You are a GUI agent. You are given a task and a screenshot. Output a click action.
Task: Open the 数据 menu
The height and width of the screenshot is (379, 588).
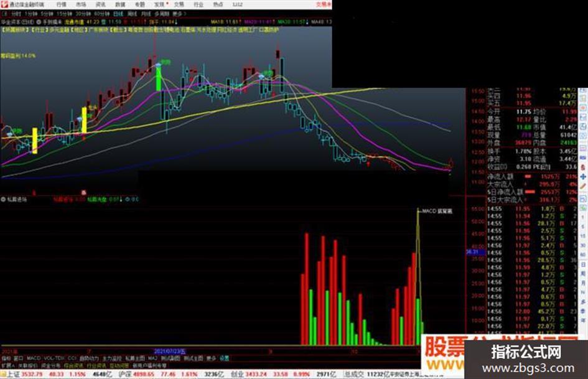[120, 4]
